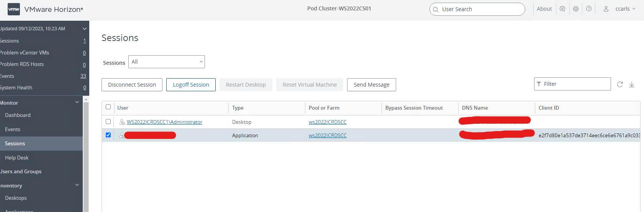Screen dimensions: 644x212
Task: Open the help question mark icon
Action: tap(589, 9)
